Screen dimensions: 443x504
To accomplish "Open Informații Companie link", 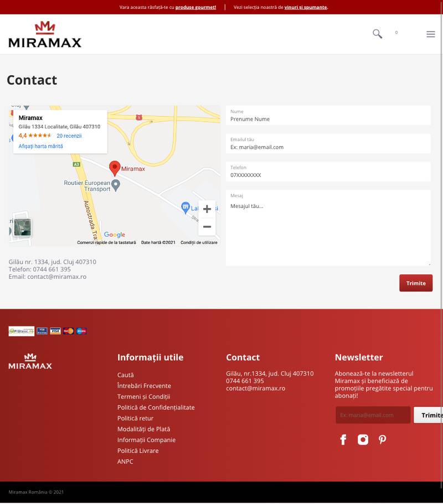I will click(146, 440).
